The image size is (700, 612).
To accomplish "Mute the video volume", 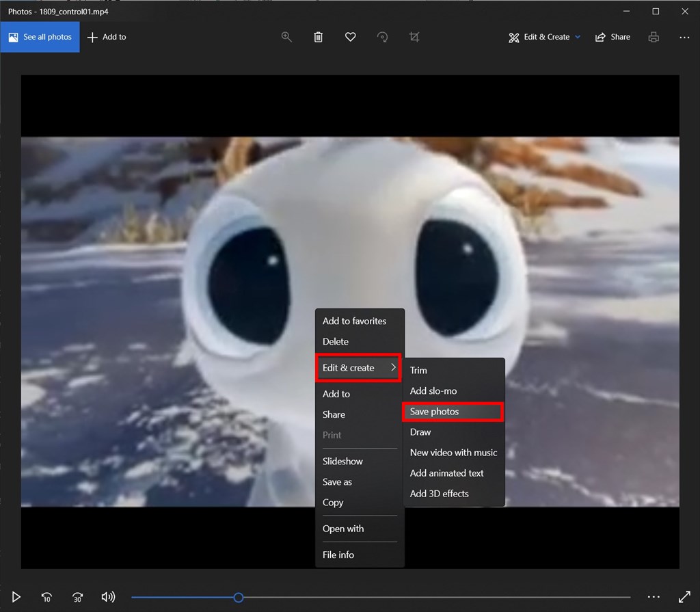I will pyautogui.click(x=108, y=597).
